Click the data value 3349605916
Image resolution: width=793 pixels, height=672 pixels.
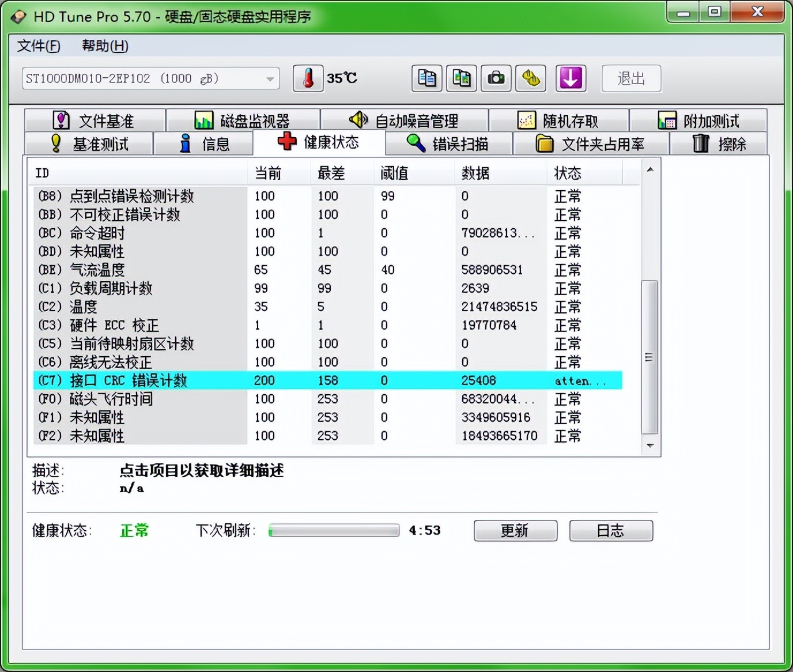point(496,417)
